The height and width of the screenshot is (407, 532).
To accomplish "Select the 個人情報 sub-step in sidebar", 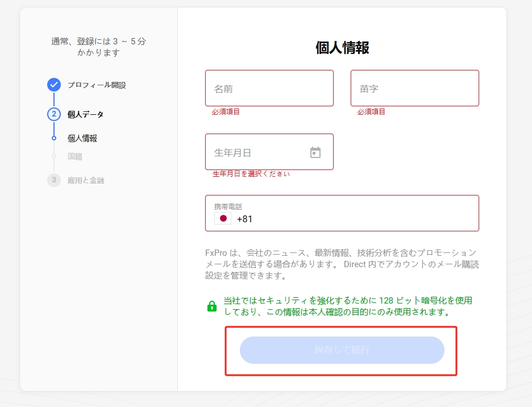I will [82, 138].
